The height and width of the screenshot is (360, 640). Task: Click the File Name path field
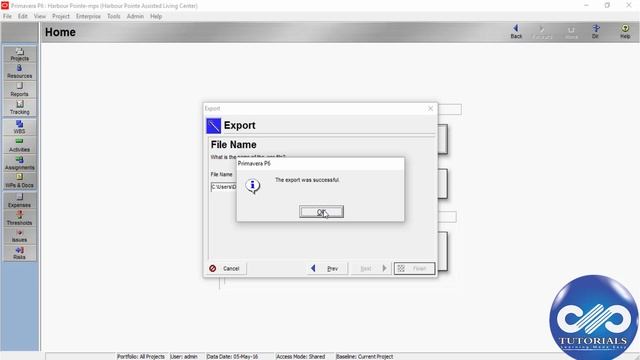point(224,187)
